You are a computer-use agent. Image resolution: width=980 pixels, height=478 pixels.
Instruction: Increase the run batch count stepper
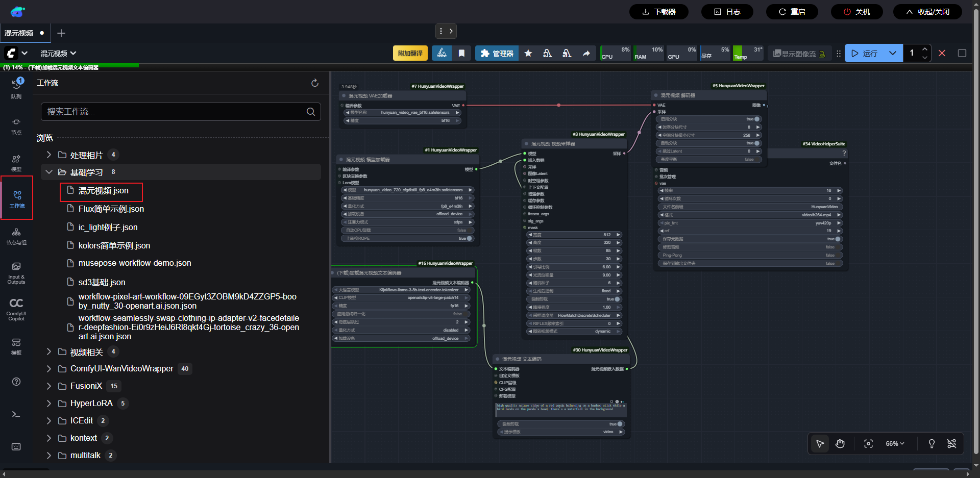pyautogui.click(x=925, y=49)
